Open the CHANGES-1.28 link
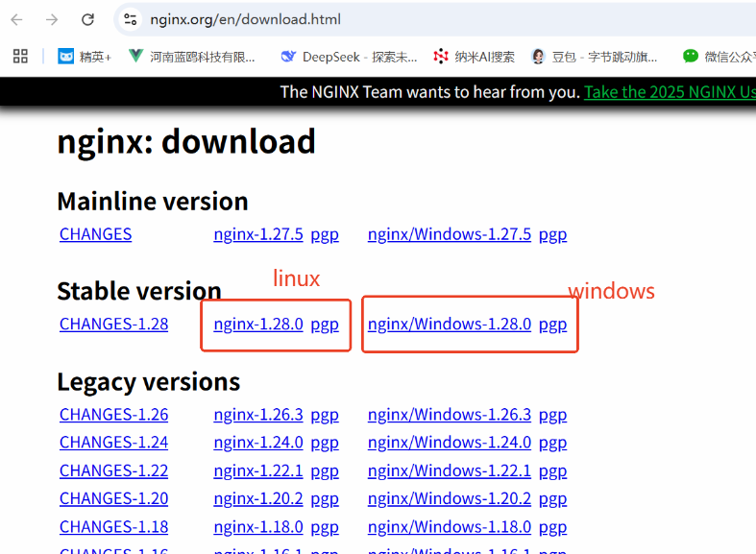Viewport: 756px width, 554px height. 113,325
